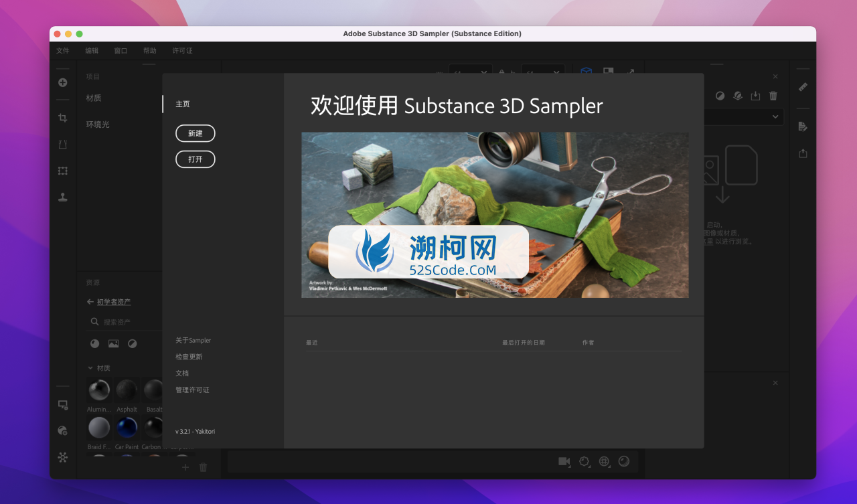Select the Aluminium material thumbnail
The height and width of the screenshot is (504, 857).
(x=99, y=390)
